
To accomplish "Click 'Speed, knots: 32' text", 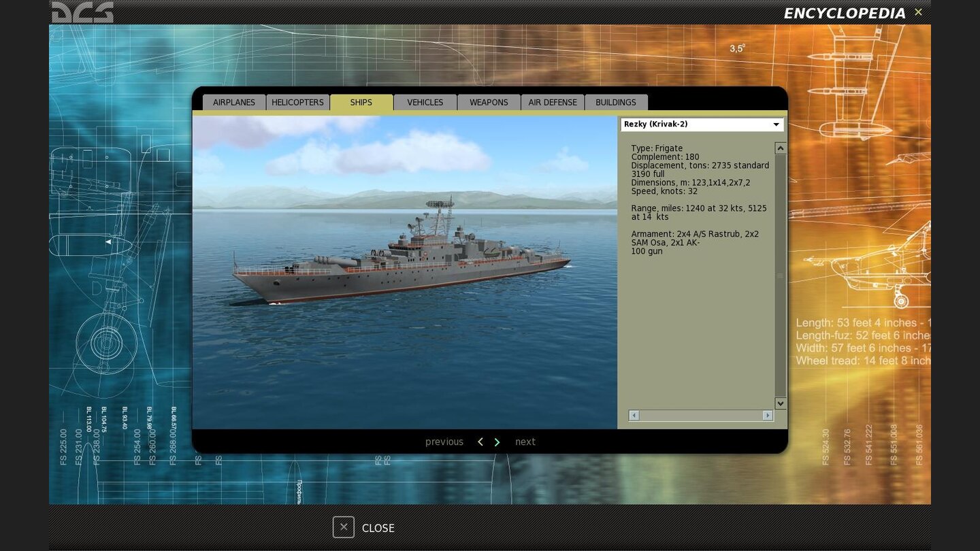I will (x=664, y=191).
